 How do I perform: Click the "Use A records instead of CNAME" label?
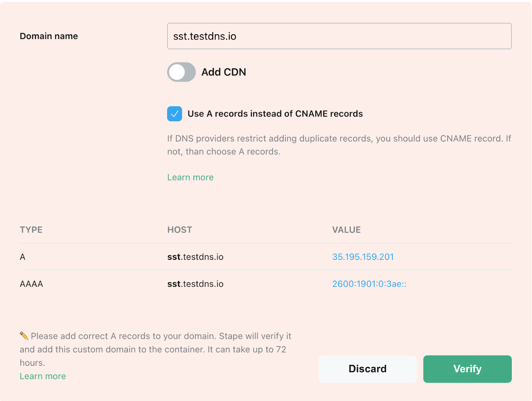[x=275, y=114]
